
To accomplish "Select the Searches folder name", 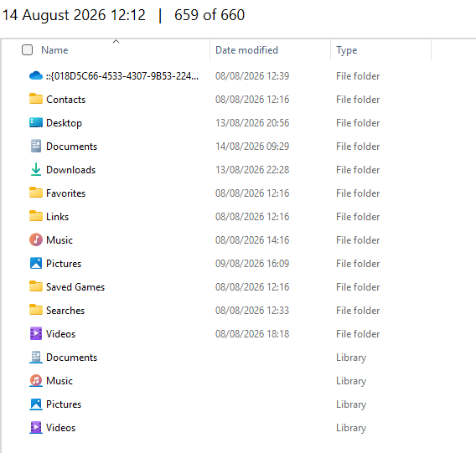I will (65, 310).
